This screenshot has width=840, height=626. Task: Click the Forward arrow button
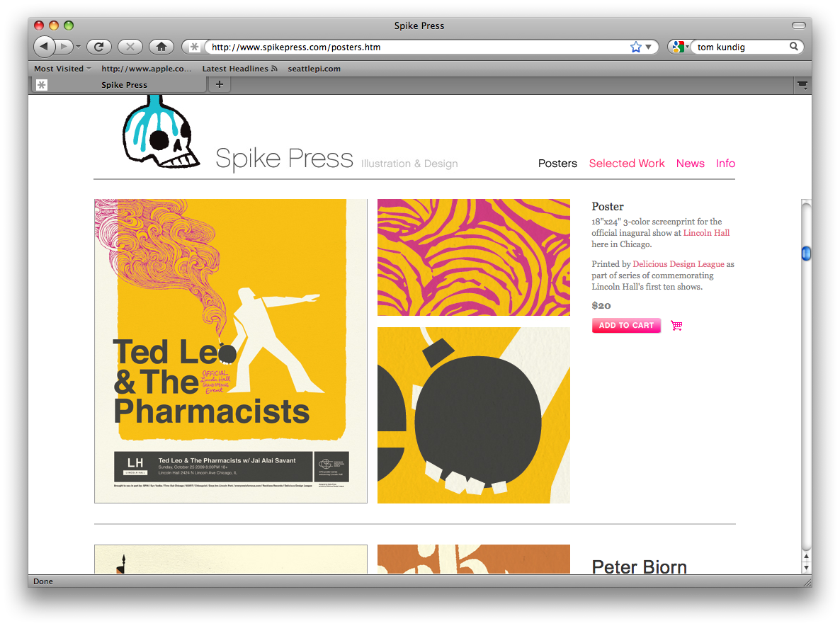coord(64,47)
